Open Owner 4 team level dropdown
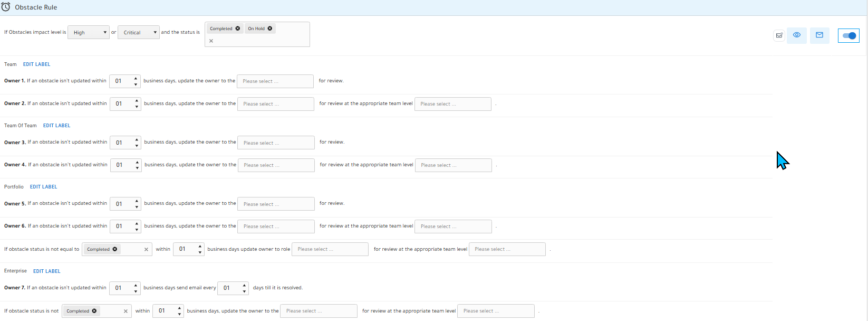The height and width of the screenshot is (321, 868). click(454, 165)
